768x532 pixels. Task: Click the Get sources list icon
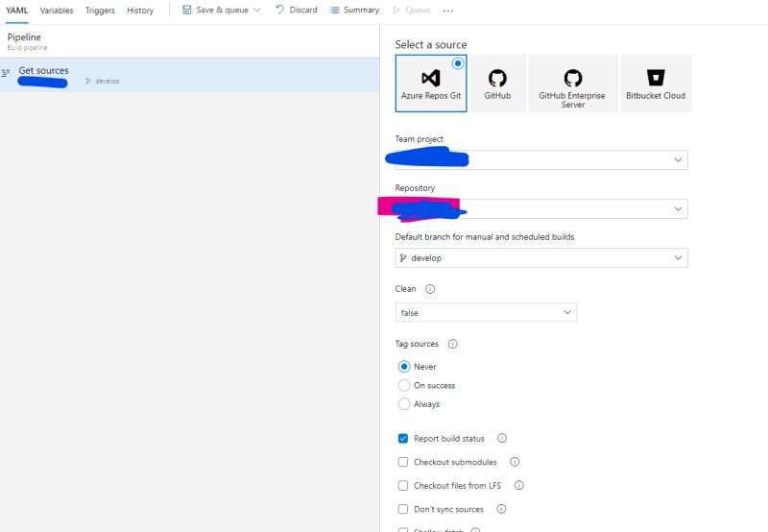tap(6, 72)
